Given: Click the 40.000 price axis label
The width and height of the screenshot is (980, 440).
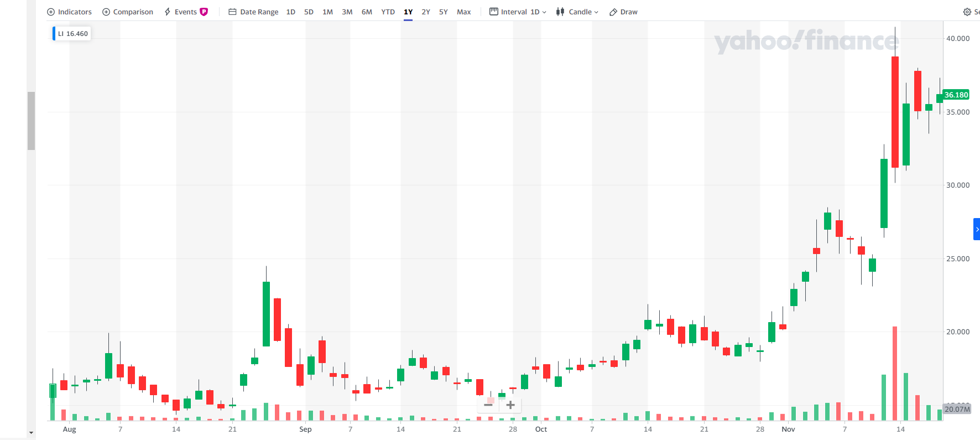Looking at the screenshot, I should coord(958,38).
